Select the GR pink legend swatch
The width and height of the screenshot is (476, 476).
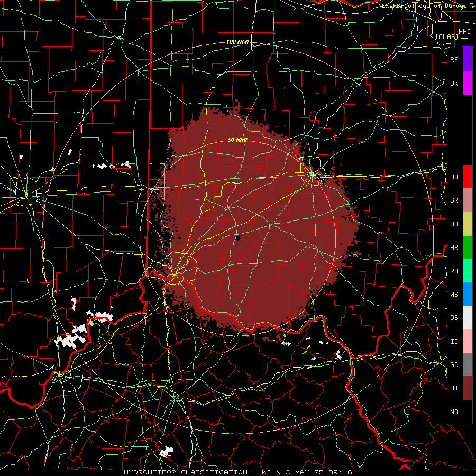[x=467, y=200]
